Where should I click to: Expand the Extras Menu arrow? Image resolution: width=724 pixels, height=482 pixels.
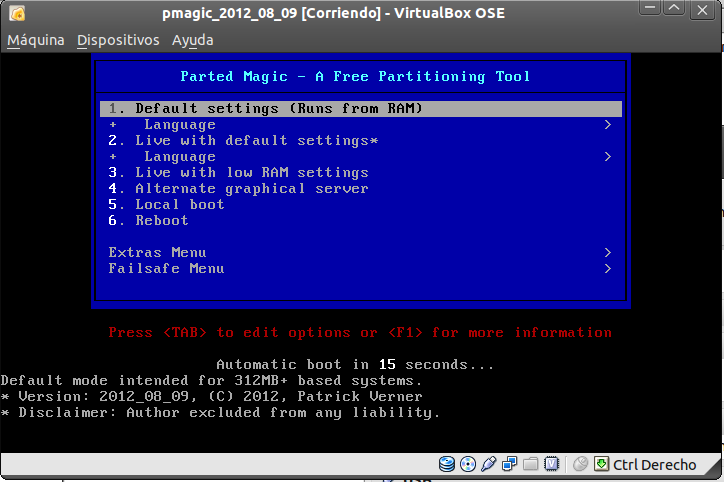[x=607, y=253]
